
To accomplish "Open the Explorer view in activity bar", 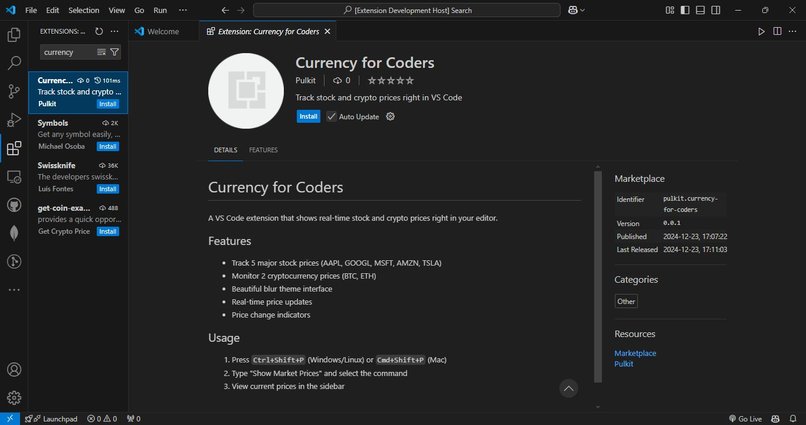I will pyautogui.click(x=14, y=35).
